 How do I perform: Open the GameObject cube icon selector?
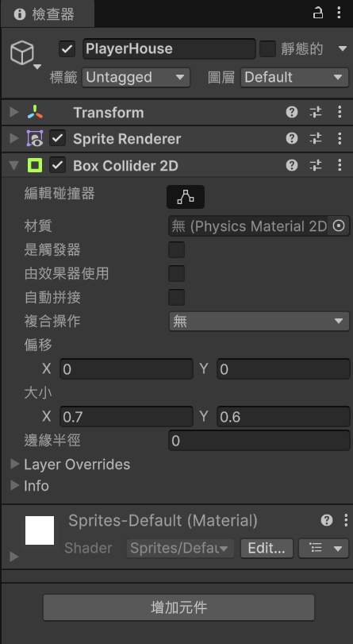coord(22,53)
